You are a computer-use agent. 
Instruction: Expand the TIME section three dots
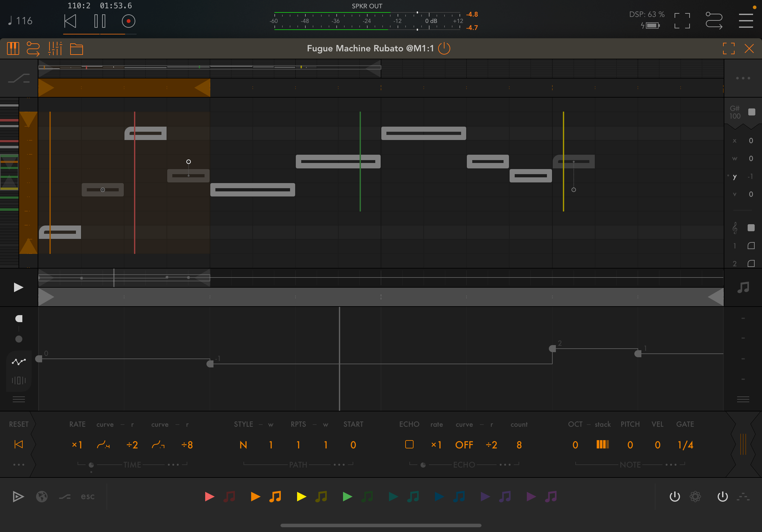[x=173, y=465]
